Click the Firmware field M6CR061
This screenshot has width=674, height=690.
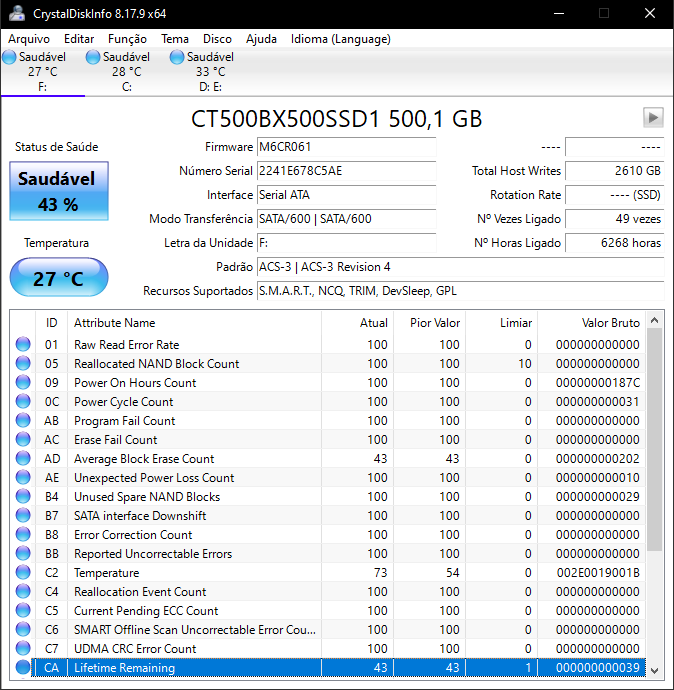pos(346,147)
